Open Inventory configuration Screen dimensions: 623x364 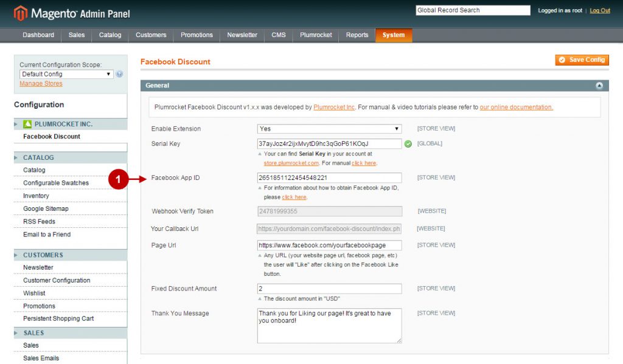pyautogui.click(x=36, y=196)
